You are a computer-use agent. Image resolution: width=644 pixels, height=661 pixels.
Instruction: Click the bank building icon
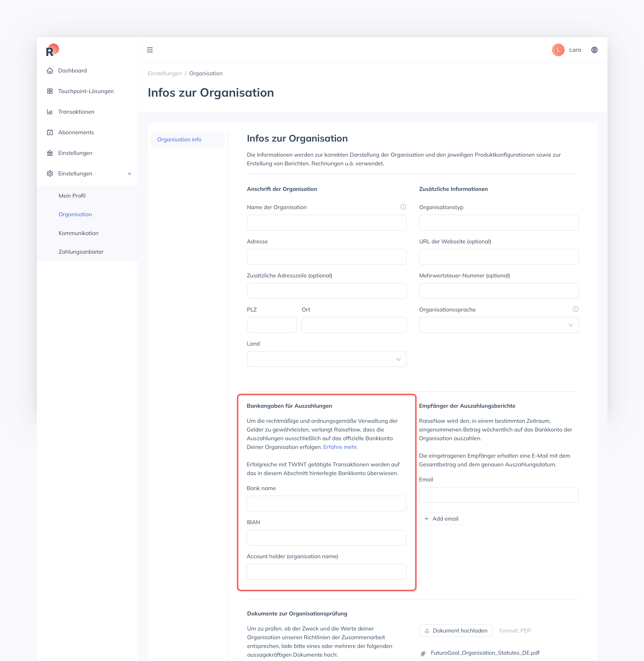tap(50, 153)
